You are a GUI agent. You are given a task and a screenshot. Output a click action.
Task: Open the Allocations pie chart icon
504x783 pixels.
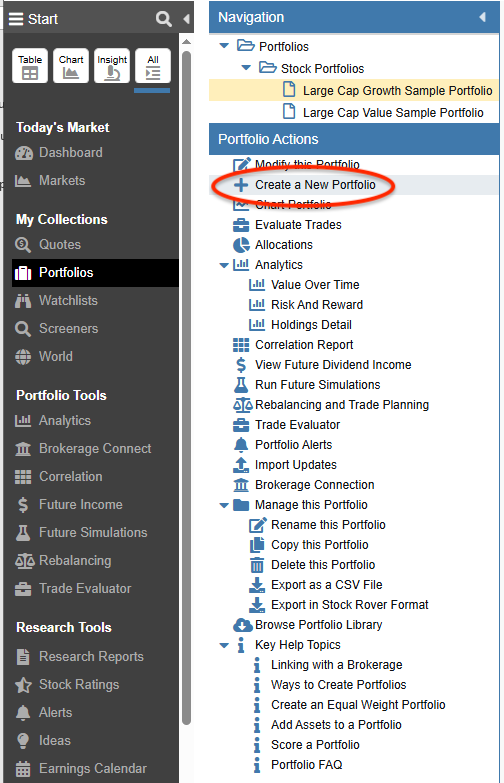coord(241,245)
